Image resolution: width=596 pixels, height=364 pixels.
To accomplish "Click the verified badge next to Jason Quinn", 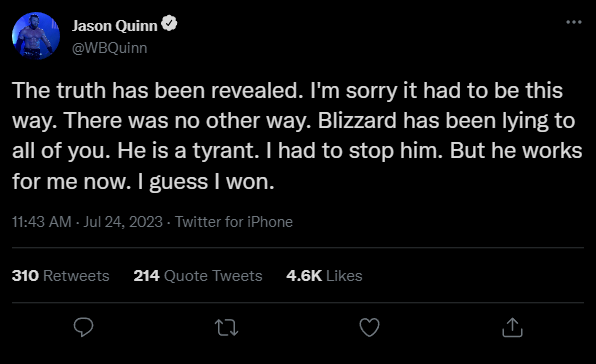I will click(169, 24).
